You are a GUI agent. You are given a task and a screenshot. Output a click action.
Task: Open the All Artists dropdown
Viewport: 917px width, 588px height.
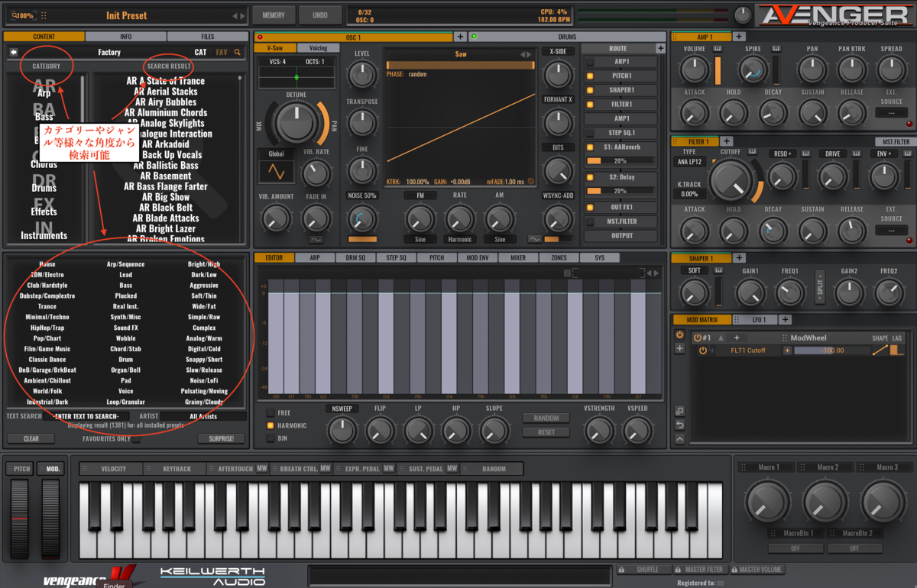(203, 416)
